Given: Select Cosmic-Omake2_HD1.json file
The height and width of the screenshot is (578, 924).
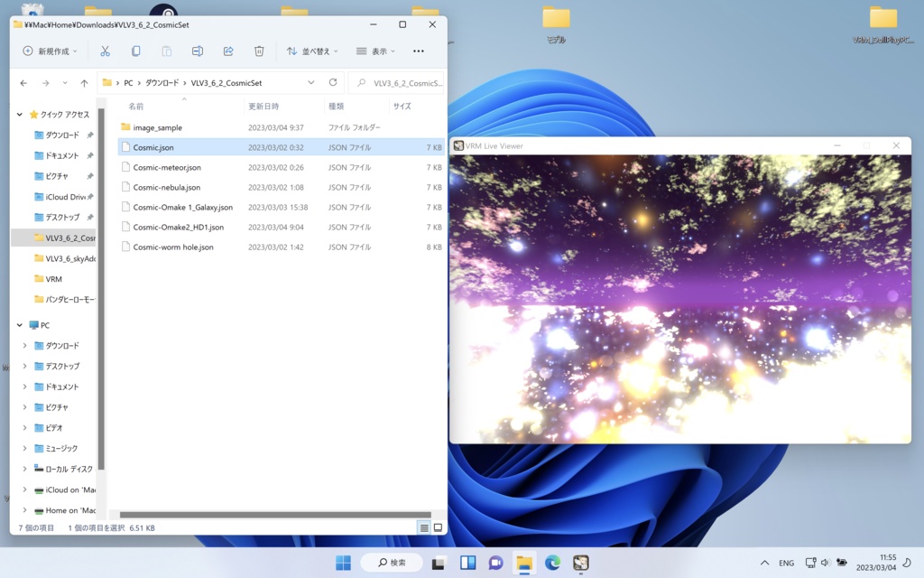Looking at the screenshot, I should pos(282,227).
